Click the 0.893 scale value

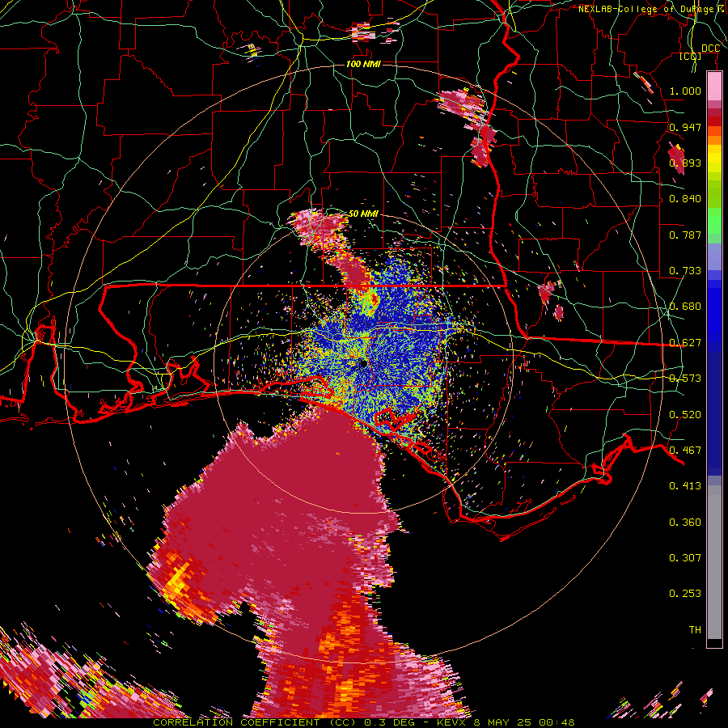click(x=685, y=163)
